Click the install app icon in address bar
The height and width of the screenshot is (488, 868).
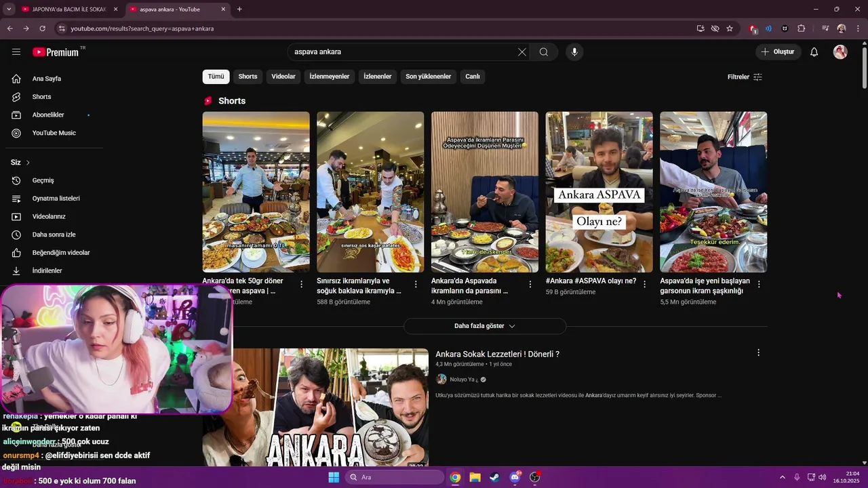pyautogui.click(x=701, y=28)
